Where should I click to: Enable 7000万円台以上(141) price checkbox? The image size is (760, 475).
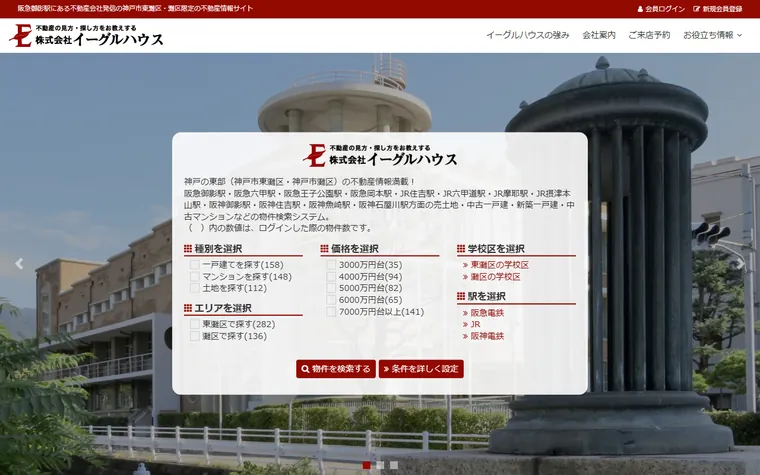tap(332, 312)
